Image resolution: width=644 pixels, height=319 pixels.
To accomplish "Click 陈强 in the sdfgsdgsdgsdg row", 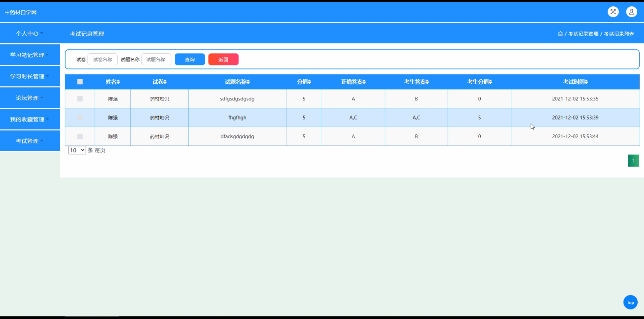I will point(113,99).
